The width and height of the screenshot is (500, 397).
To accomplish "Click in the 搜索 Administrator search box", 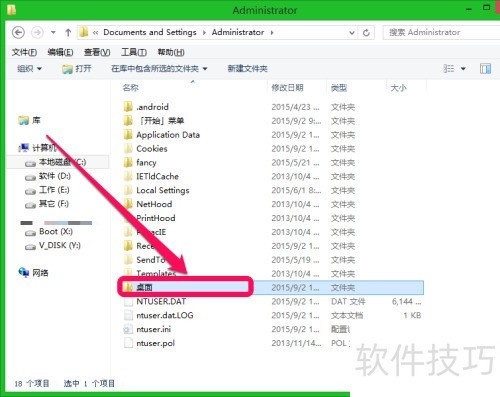I will [x=441, y=32].
